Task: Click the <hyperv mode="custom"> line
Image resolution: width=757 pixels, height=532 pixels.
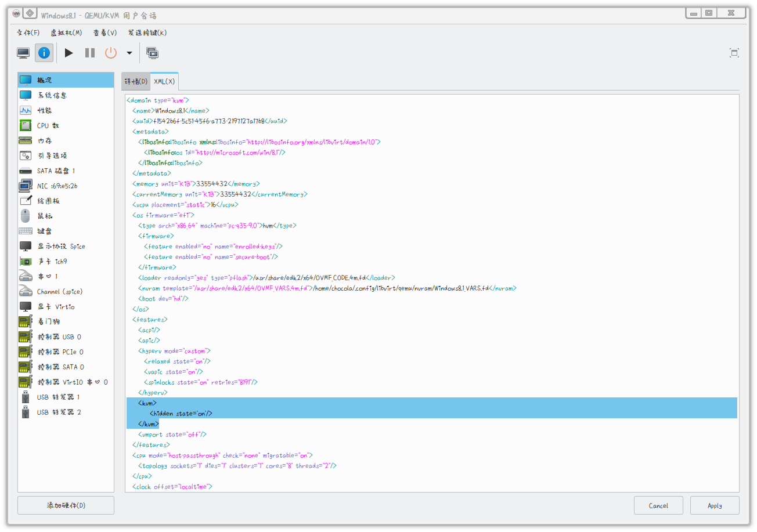Action: (174, 350)
